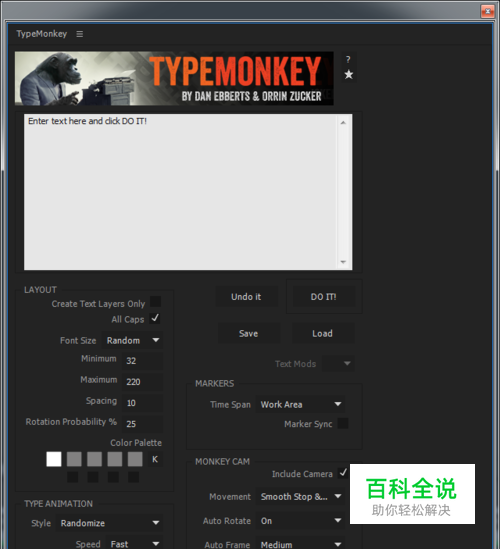Pick the last gray palette swatch
500x549 pixels.
[135, 459]
